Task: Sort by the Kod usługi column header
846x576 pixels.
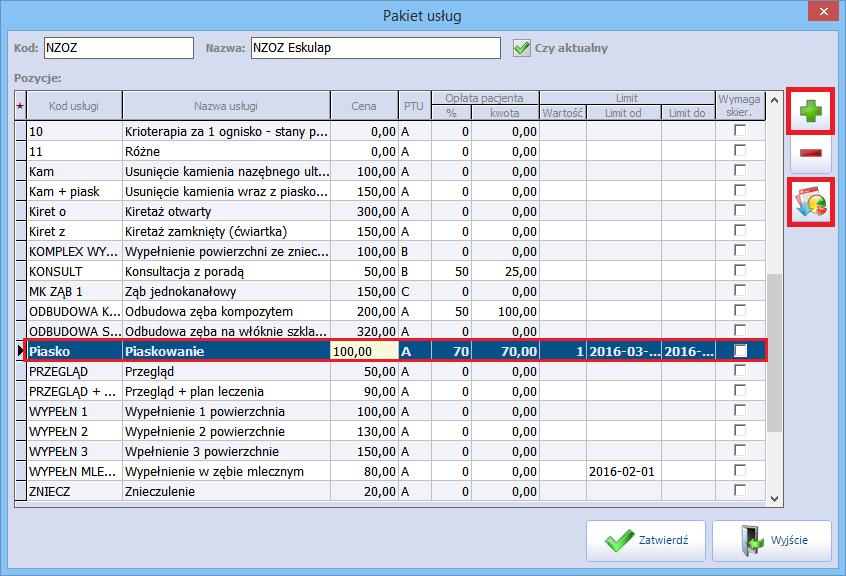Action: pyautogui.click(x=74, y=106)
